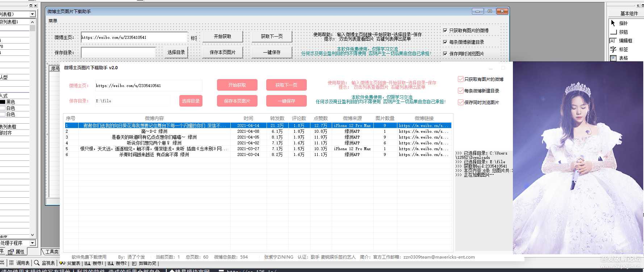The image size is (644, 272).
Task: Click the 黑色 black color swatch property
Action: (3, 102)
